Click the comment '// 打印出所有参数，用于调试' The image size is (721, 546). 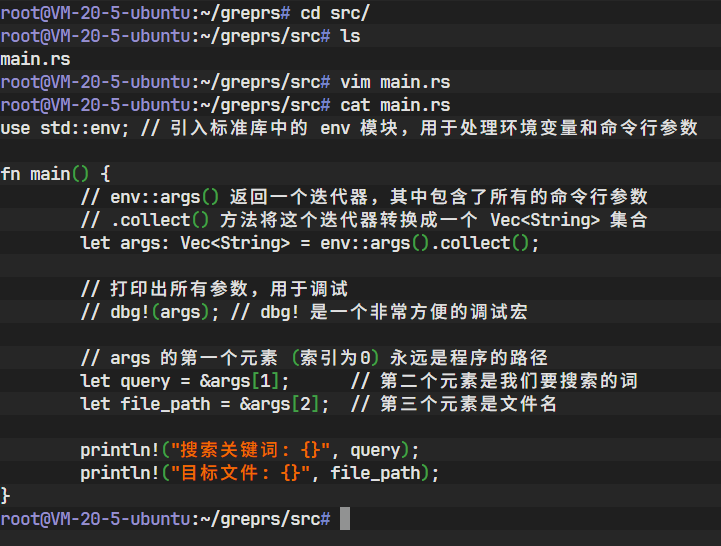(214, 289)
